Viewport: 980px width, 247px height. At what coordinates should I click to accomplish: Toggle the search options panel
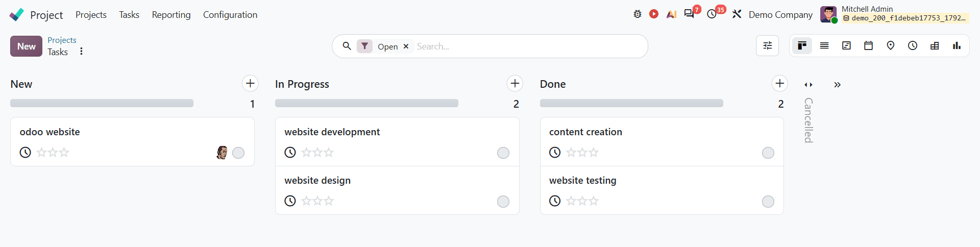tap(767, 46)
